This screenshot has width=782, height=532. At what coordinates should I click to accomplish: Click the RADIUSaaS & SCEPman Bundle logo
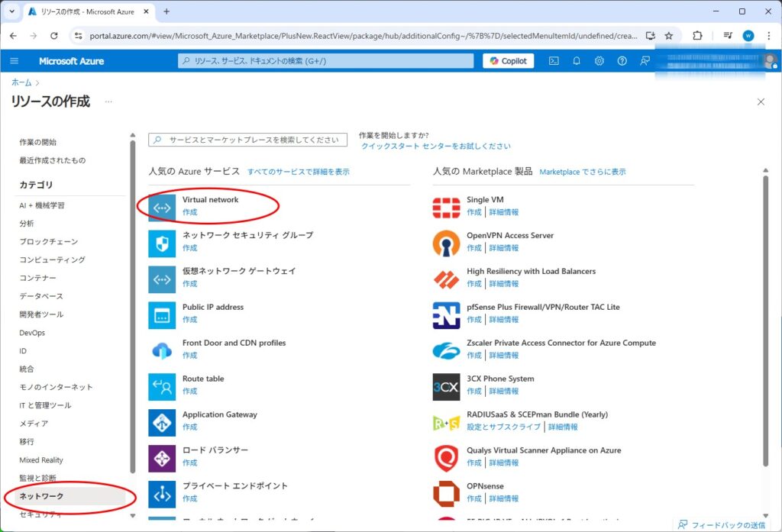point(446,423)
